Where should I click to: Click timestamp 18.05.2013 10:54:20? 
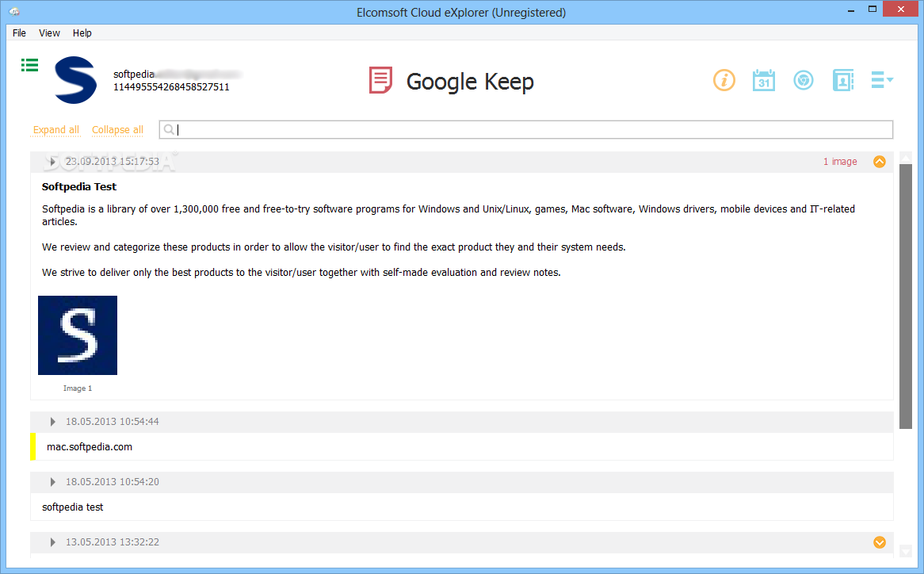[112, 482]
